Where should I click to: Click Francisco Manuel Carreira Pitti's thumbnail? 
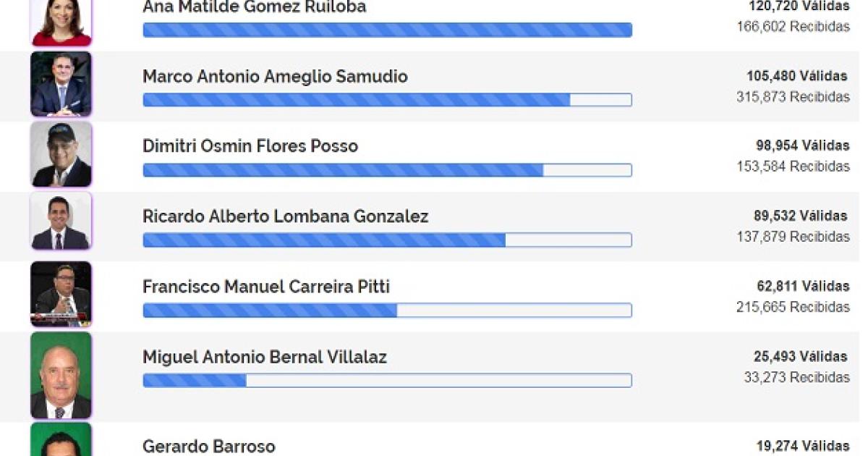tap(61, 295)
